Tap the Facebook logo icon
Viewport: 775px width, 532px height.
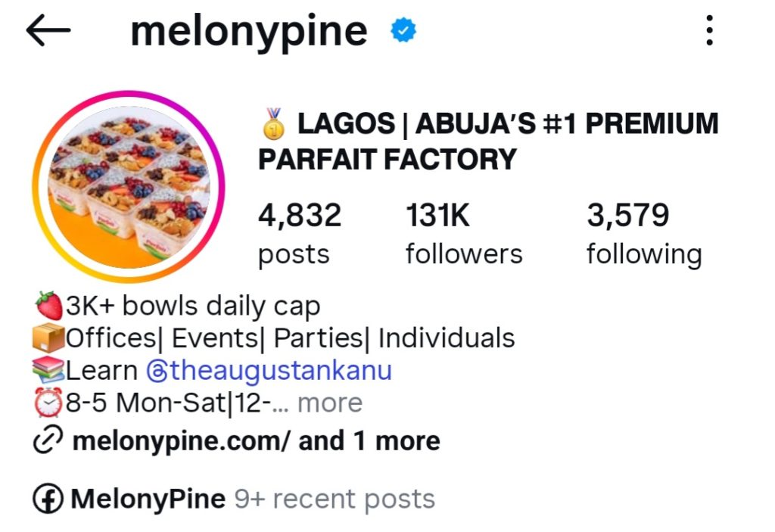48,499
